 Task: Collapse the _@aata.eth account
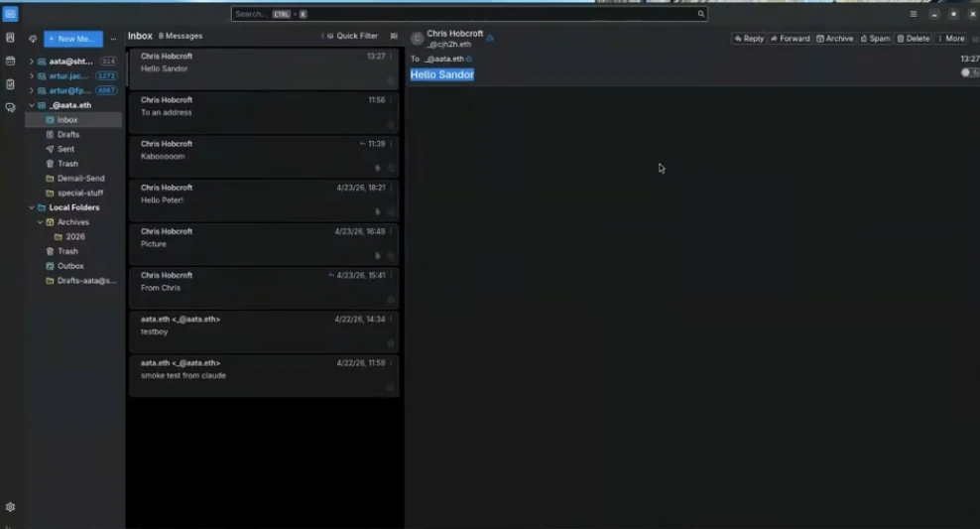pyautogui.click(x=32, y=105)
